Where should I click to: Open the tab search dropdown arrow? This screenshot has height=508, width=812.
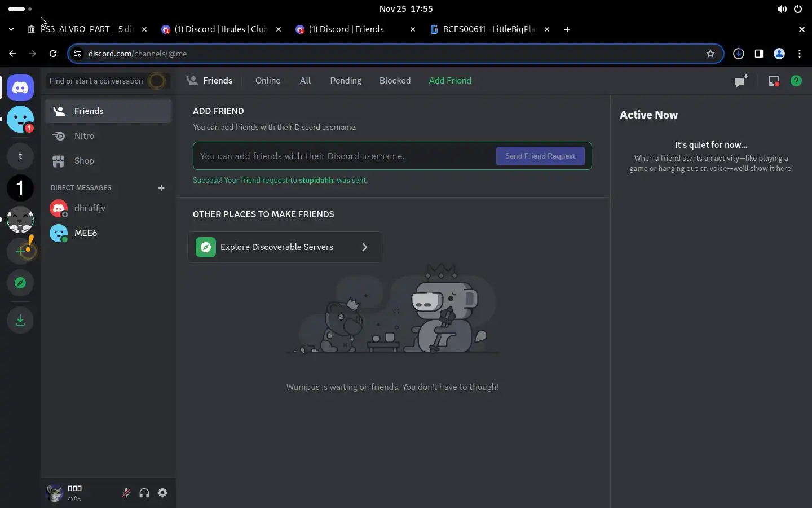click(x=11, y=29)
